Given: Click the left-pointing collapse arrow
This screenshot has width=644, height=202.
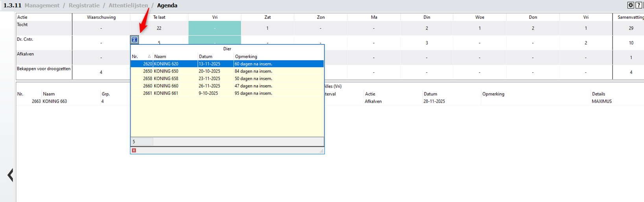Looking at the screenshot, I should pyautogui.click(x=10, y=175).
